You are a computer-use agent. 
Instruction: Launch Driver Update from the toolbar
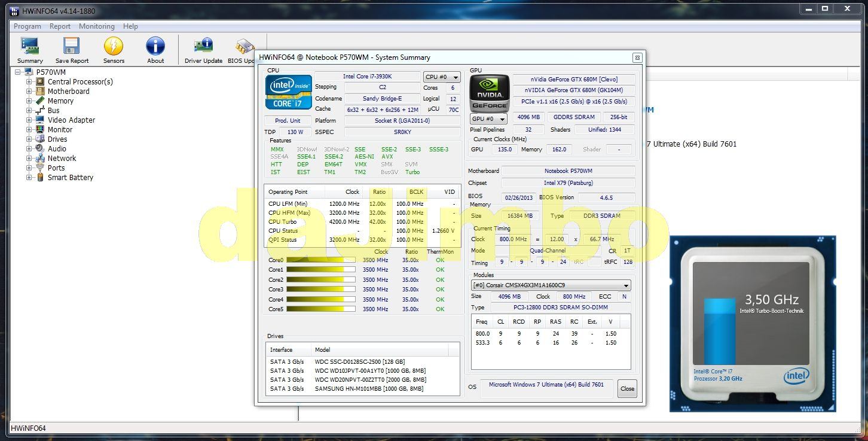point(203,46)
